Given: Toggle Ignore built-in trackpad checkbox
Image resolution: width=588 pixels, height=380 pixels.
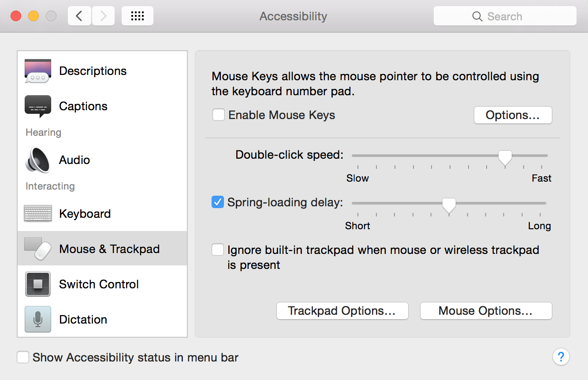Looking at the screenshot, I should coord(218,250).
